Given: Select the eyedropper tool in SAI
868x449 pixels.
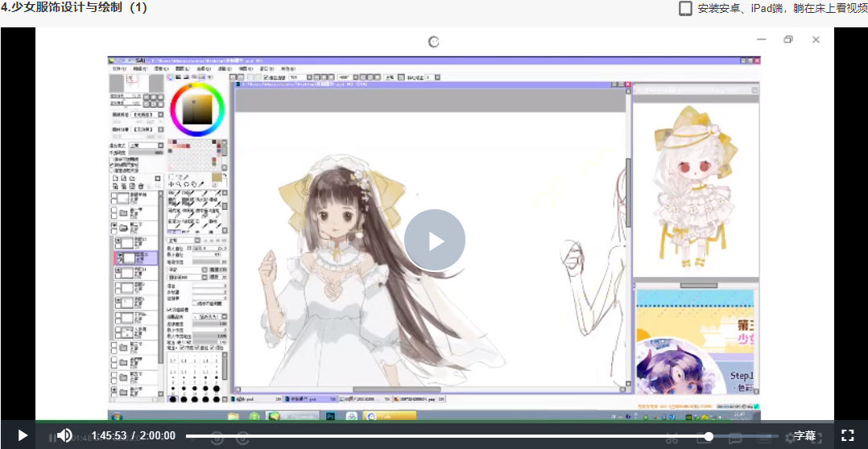Looking at the screenshot, I should (x=201, y=184).
